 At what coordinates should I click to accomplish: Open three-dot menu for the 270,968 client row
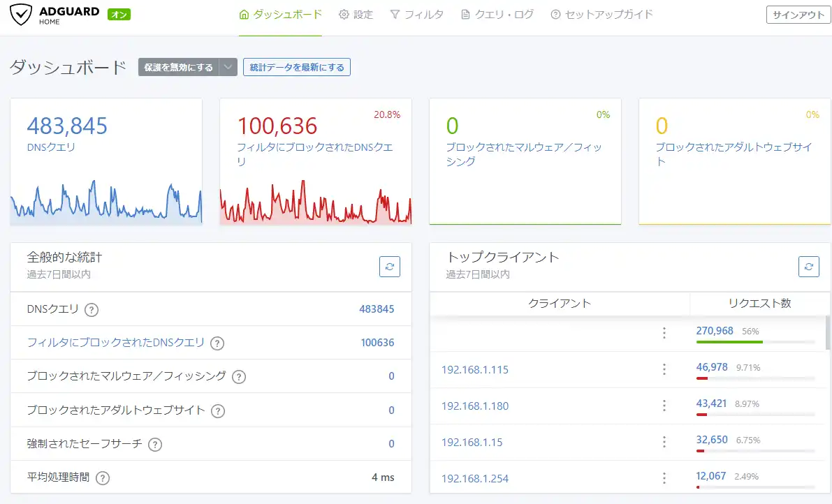[664, 333]
